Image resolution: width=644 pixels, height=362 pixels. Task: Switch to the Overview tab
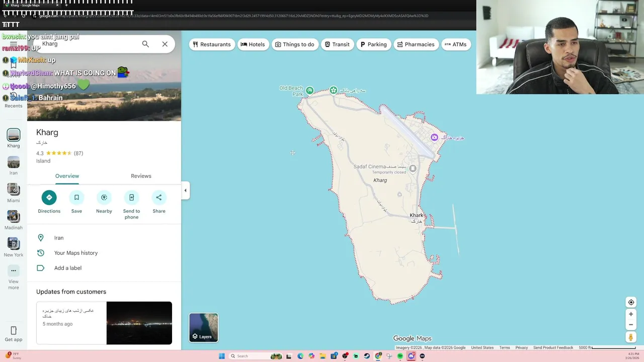point(67,176)
